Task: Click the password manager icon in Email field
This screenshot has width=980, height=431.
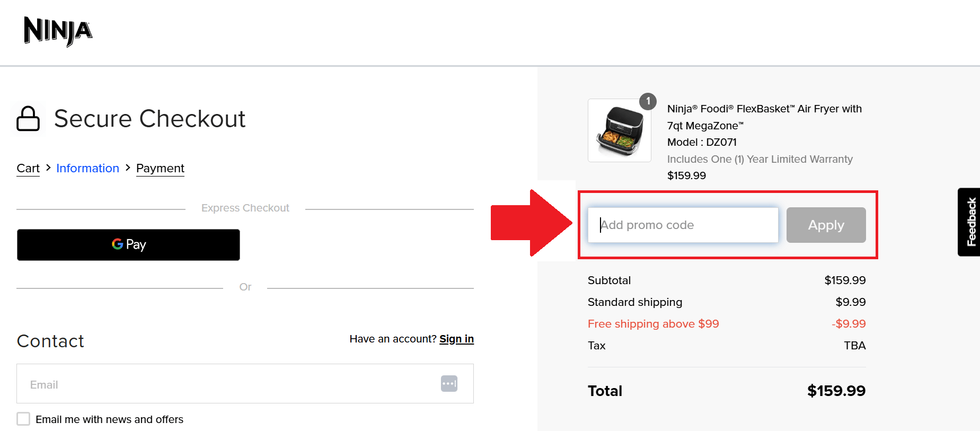Action: coord(449,383)
